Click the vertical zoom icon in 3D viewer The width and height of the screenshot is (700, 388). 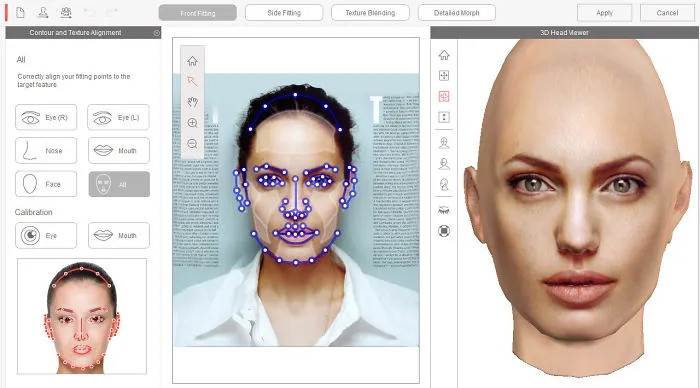(444, 117)
